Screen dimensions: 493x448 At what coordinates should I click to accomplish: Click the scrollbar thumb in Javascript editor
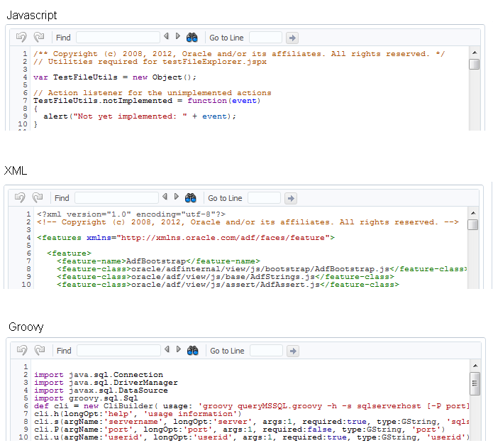pos(474,64)
